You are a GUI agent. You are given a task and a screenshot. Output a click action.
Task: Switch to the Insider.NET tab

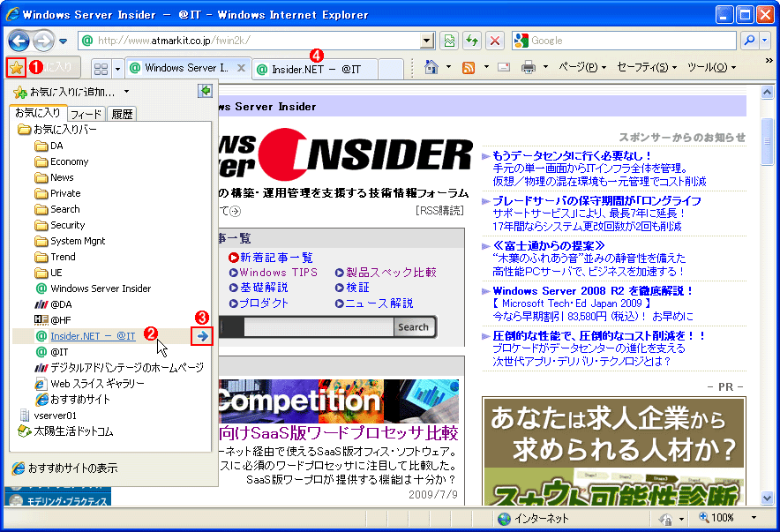[x=315, y=69]
